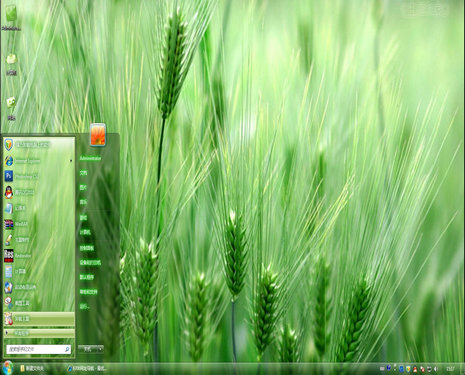465x375 pixels.
Task: Open the Computer (计算机) menu entry
Action: [x=85, y=232]
